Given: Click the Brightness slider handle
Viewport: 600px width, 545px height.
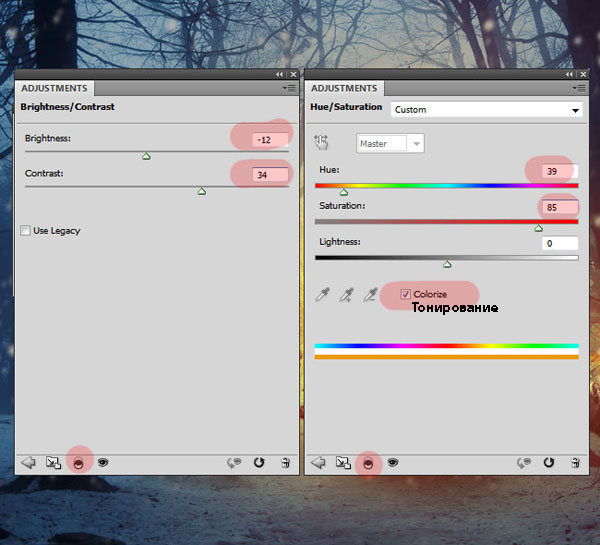Looking at the screenshot, I should (x=146, y=156).
